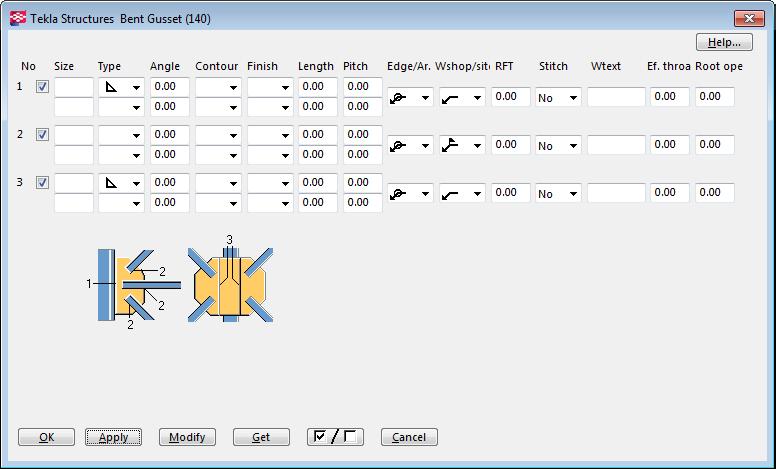Click the Get button
The height and width of the screenshot is (469, 776).
point(261,437)
